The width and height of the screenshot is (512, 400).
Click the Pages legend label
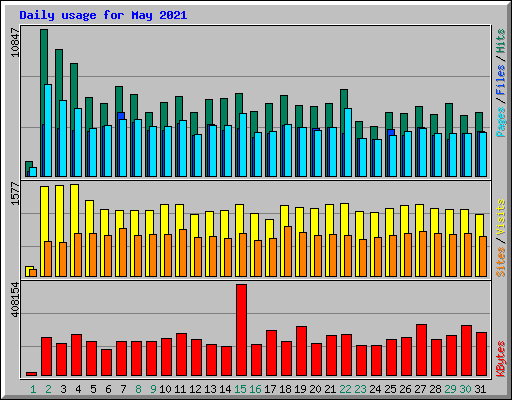click(x=501, y=122)
